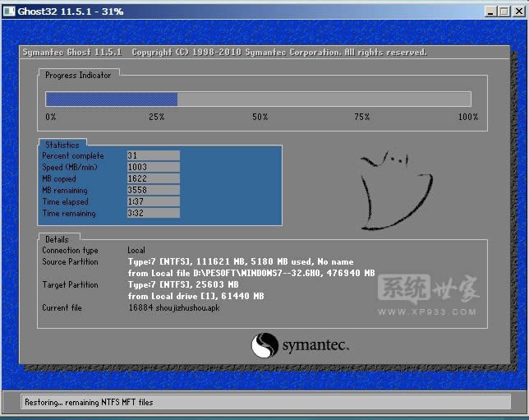Click the 50% mark under the progress bar
Screen dimensions: 529x420
260,118
